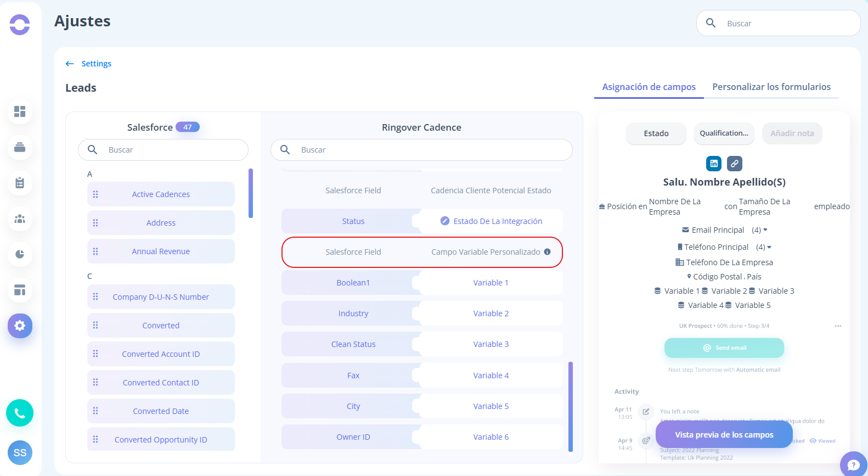The height and width of the screenshot is (476, 868).
Task: Click the drag handle on Address field
Action: click(x=95, y=223)
